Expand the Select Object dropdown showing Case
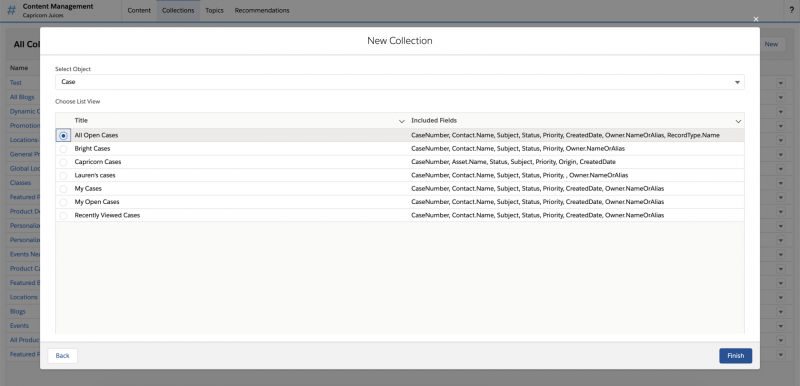The height and width of the screenshot is (386, 800). tap(399, 82)
